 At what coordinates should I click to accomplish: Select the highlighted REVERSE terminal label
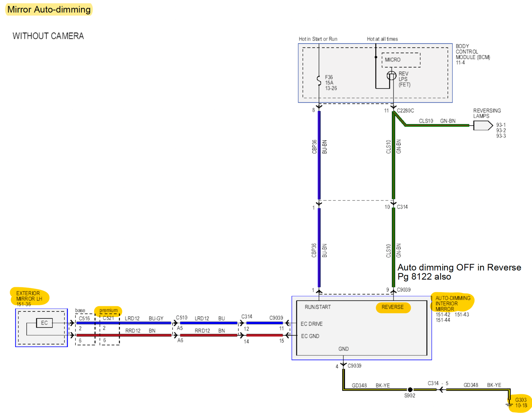click(392, 307)
